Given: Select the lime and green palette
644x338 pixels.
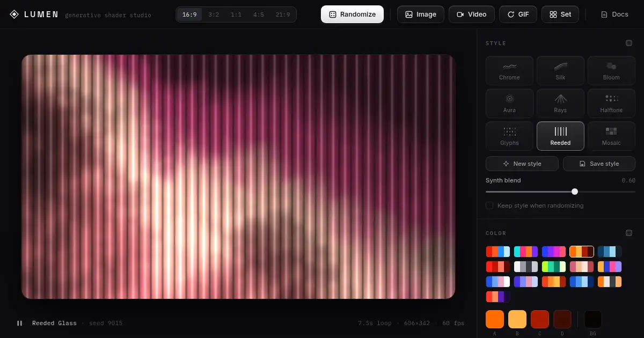Looking at the screenshot, I should (x=554, y=267).
